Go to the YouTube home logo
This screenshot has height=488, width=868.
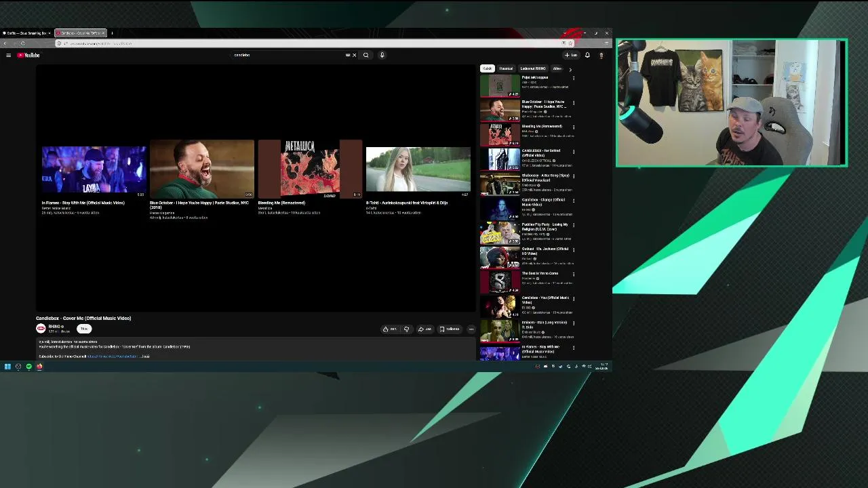(28, 55)
